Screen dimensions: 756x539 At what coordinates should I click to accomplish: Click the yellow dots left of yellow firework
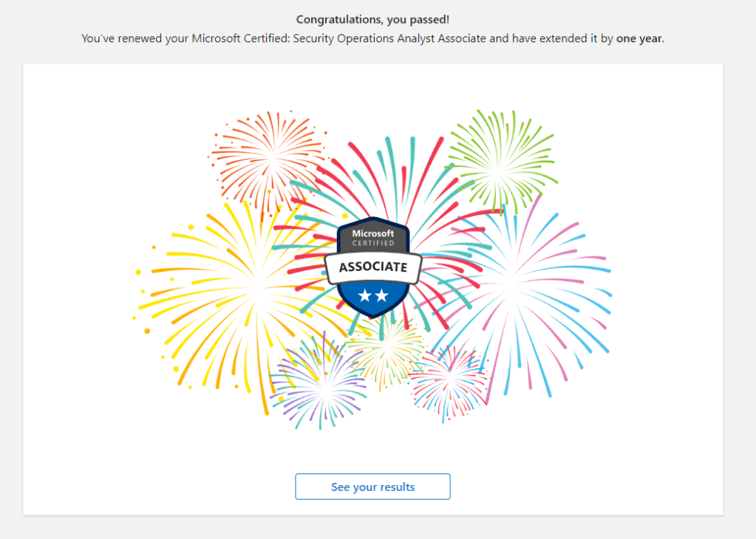pyautogui.click(x=144, y=295)
